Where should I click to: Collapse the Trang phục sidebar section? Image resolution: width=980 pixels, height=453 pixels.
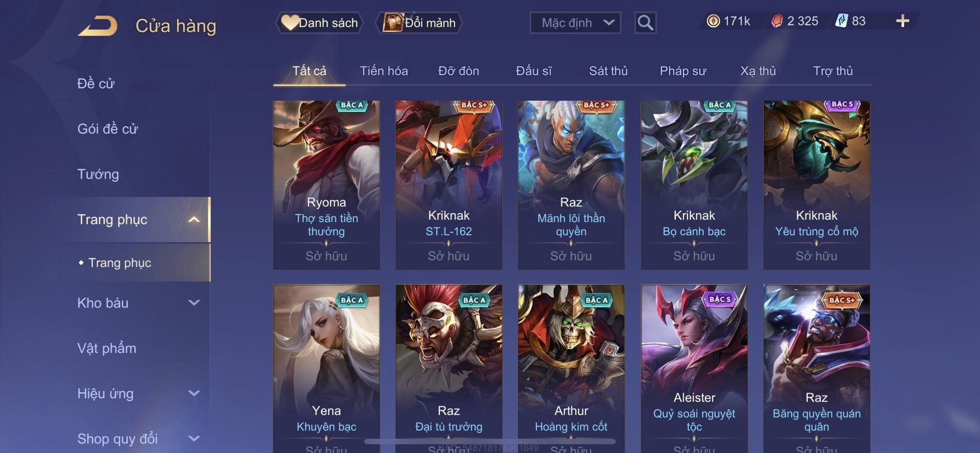(193, 220)
